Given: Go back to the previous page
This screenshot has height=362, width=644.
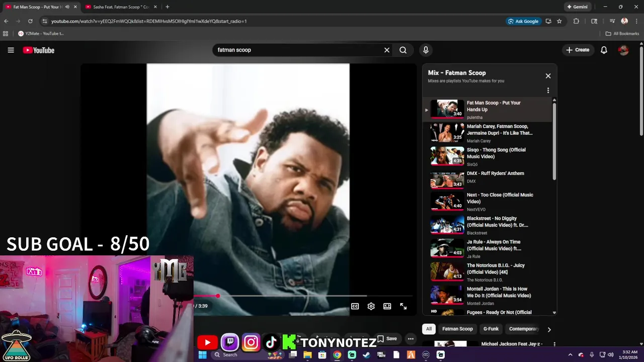Looking at the screenshot, I should coord(6,21).
